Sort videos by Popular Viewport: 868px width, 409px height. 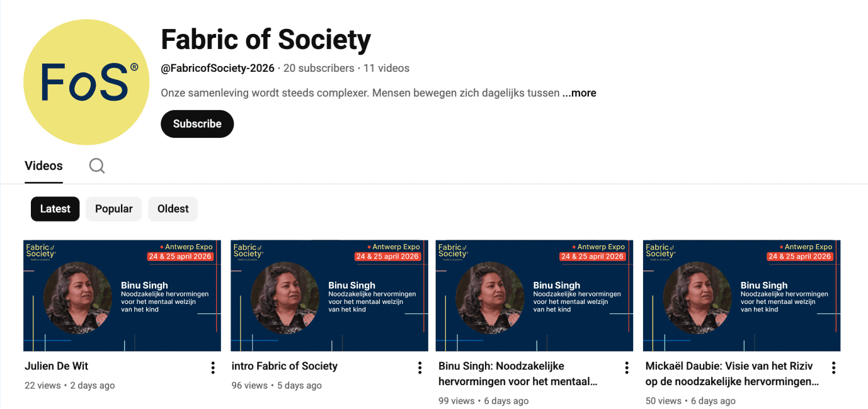pyautogui.click(x=114, y=209)
